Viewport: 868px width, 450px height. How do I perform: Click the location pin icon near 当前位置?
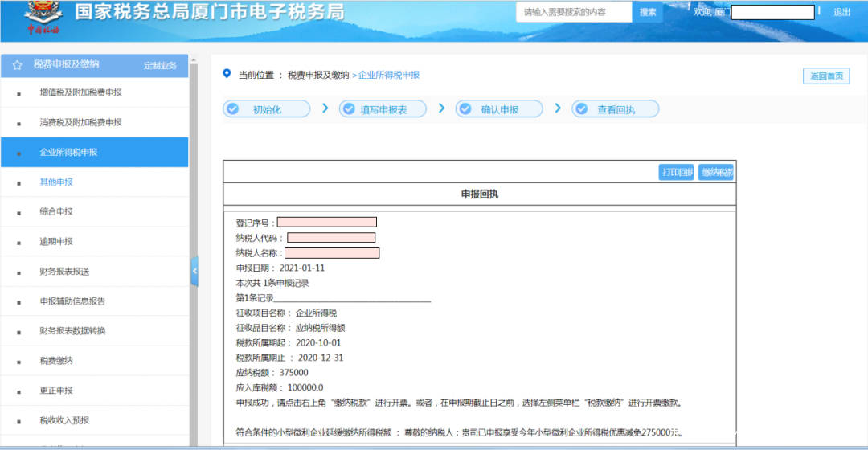(227, 74)
